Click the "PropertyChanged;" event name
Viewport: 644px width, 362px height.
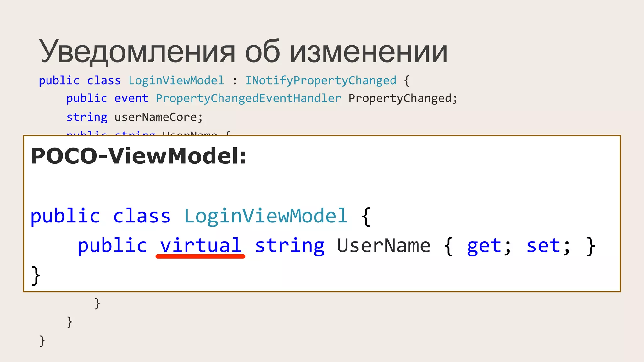tap(403, 99)
